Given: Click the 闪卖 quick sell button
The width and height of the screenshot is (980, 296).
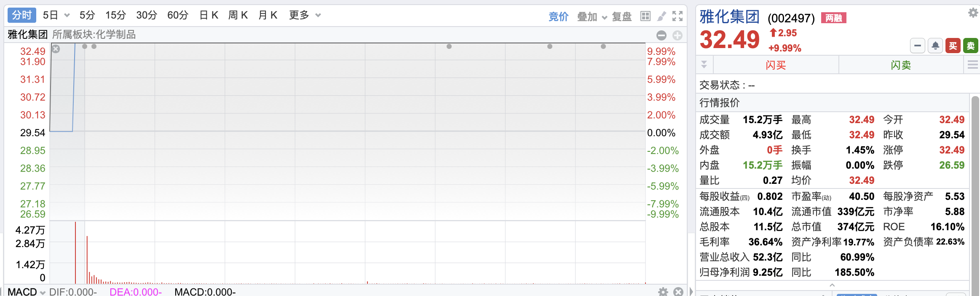Looking at the screenshot, I should tap(901, 65).
